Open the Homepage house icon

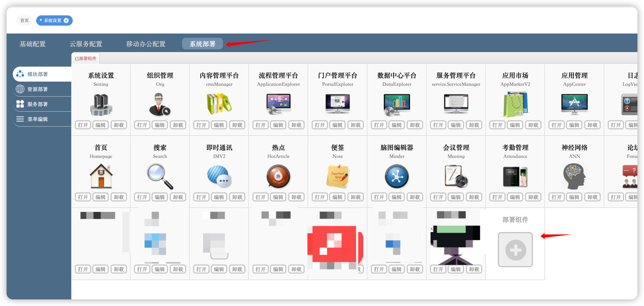click(101, 176)
